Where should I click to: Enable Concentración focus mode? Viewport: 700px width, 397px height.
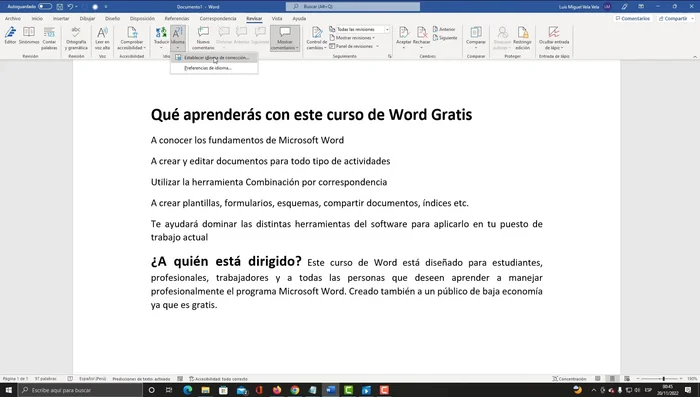tap(569, 379)
